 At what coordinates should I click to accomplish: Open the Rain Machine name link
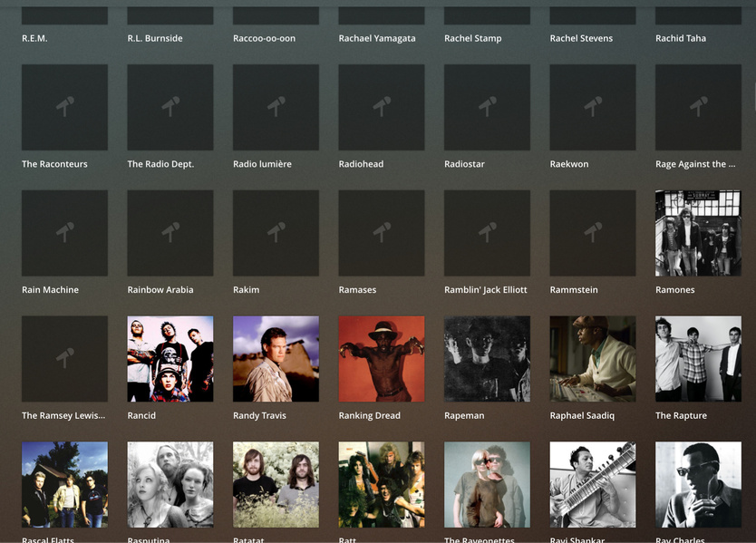coord(50,290)
